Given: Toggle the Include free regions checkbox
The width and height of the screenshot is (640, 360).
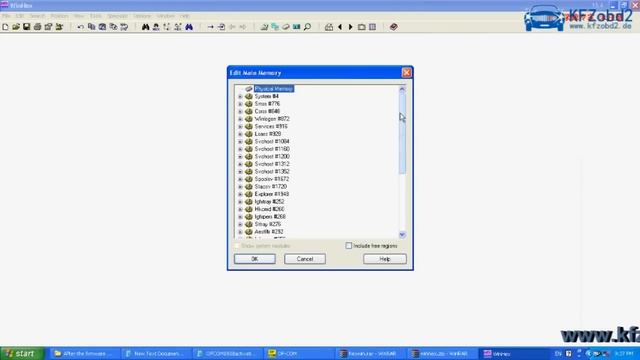Looking at the screenshot, I should click(x=349, y=246).
